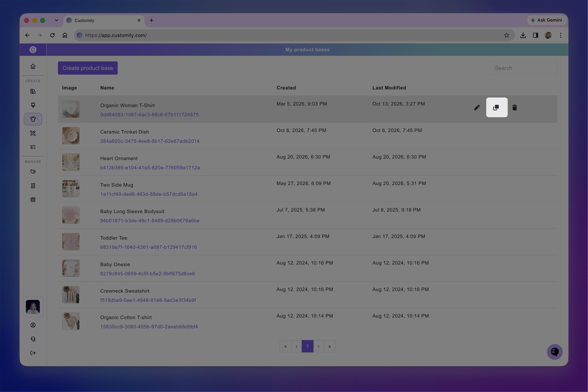Go to first page with double left arrow

pos(285,346)
